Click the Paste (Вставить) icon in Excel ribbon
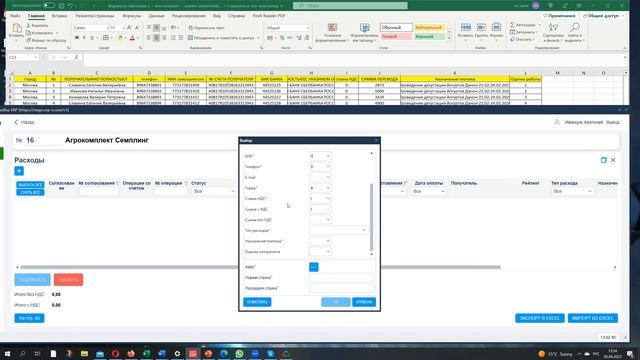The width and height of the screenshot is (640, 360). [x=17, y=28]
